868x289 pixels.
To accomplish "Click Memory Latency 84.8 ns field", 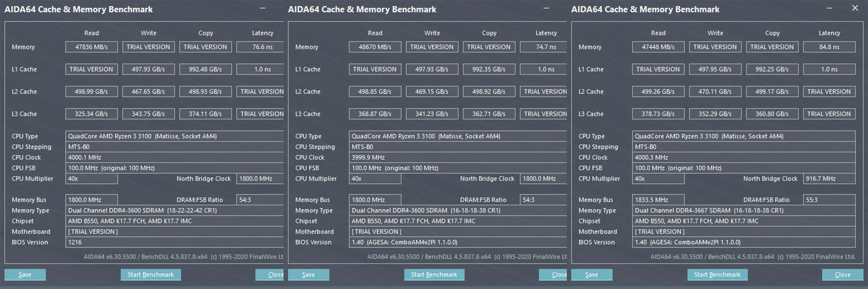I will tap(829, 47).
